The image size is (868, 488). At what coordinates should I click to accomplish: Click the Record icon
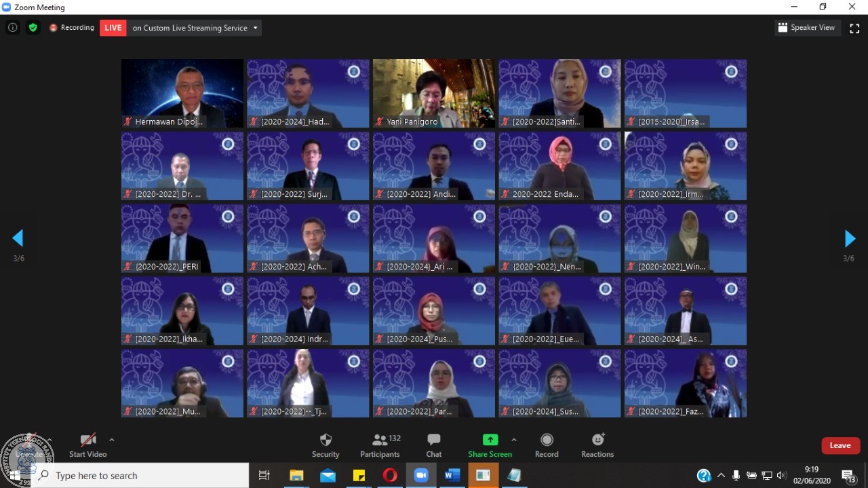[x=547, y=440]
